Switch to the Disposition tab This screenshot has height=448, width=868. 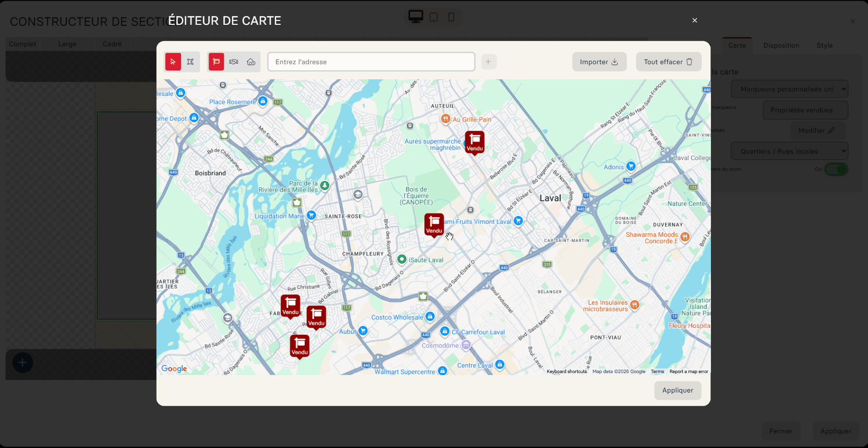[781, 45]
